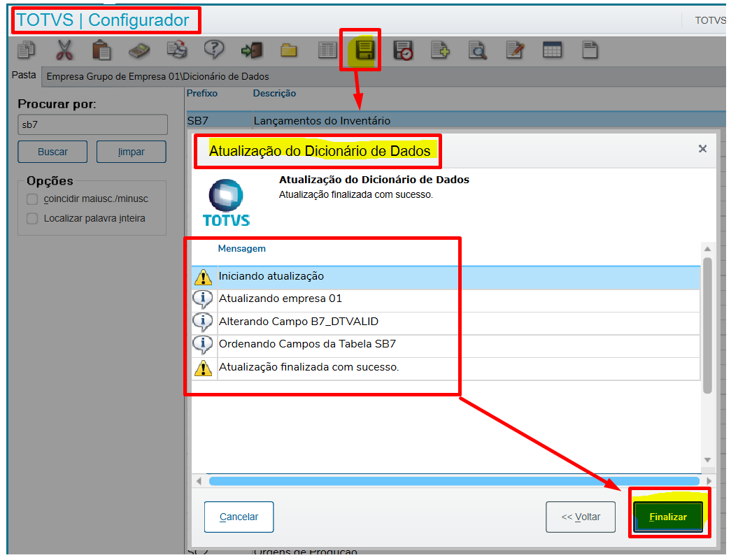This screenshot has height=560, width=731.
Task: Click the << Voltar button
Action: tap(581, 517)
